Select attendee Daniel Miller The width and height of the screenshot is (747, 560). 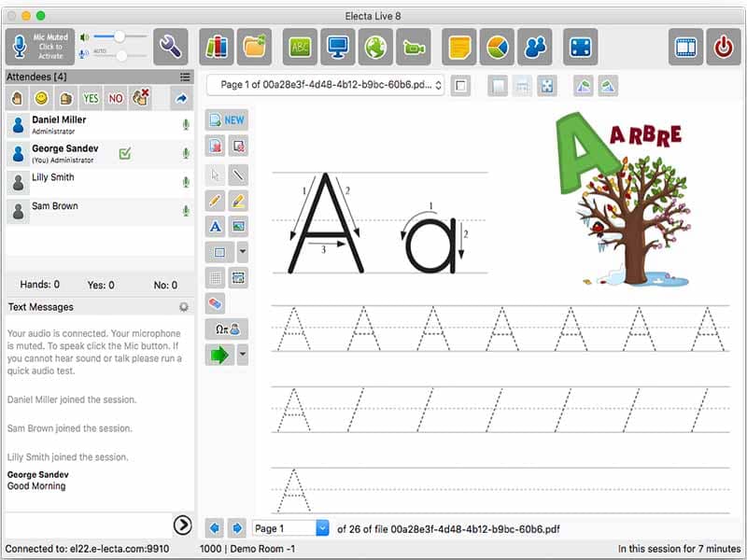tap(100, 125)
